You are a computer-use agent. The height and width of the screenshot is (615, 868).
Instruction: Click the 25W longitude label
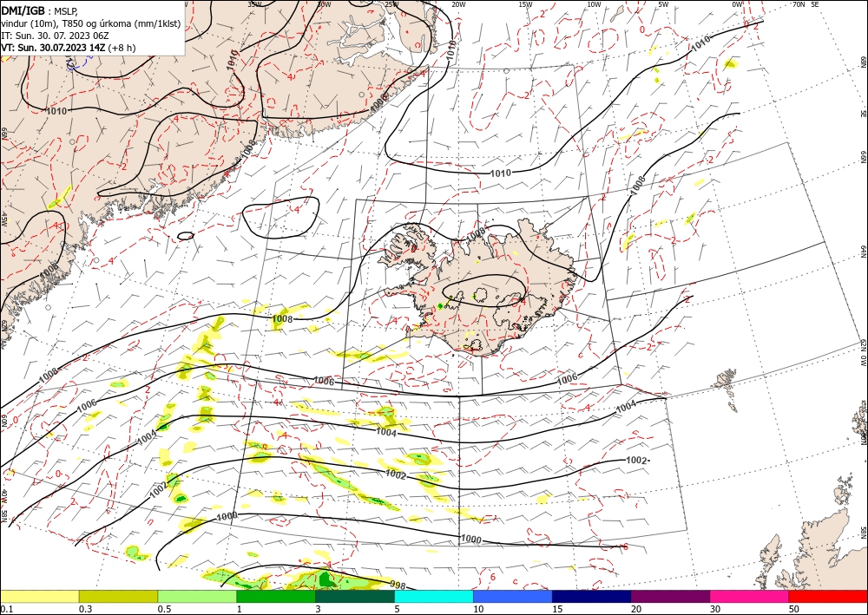tap(391, 4)
